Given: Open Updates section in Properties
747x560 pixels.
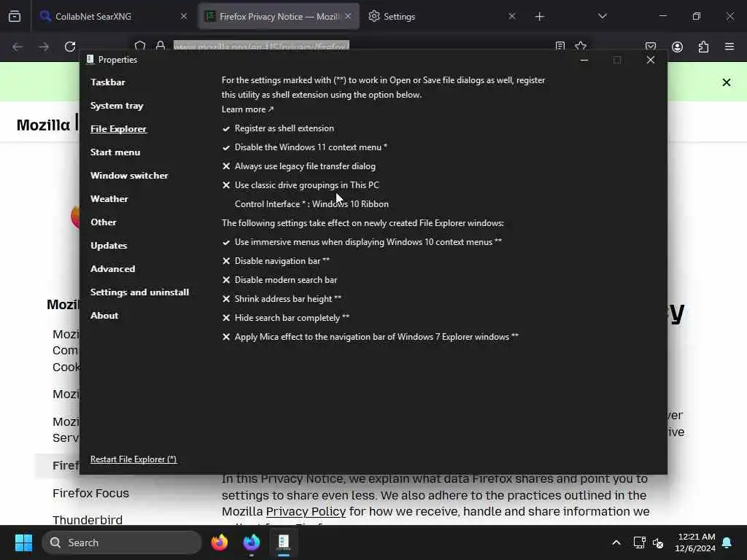Looking at the screenshot, I should click(109, 245).
